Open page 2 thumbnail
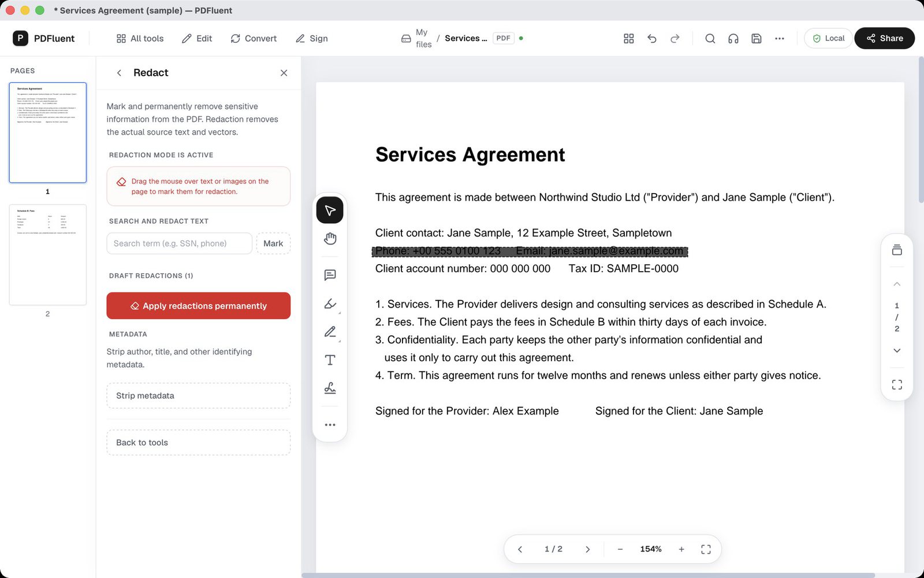 [x=48, y=254]
